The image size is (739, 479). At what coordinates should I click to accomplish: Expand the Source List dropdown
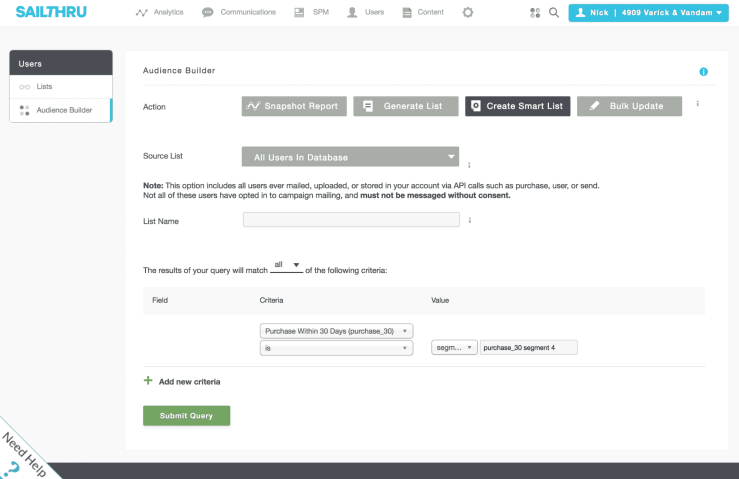tap(350, 157)
